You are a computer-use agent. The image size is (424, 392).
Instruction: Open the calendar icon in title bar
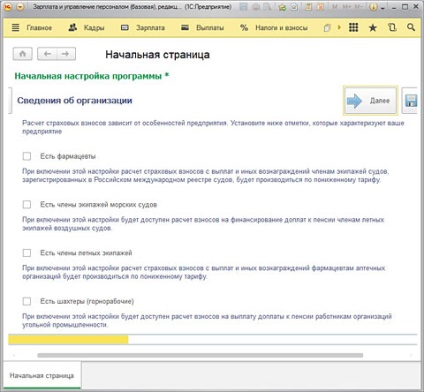[320, 7]
